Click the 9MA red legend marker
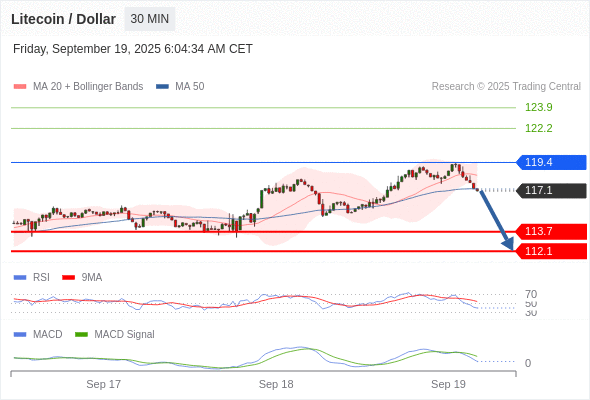 [68, 277]
